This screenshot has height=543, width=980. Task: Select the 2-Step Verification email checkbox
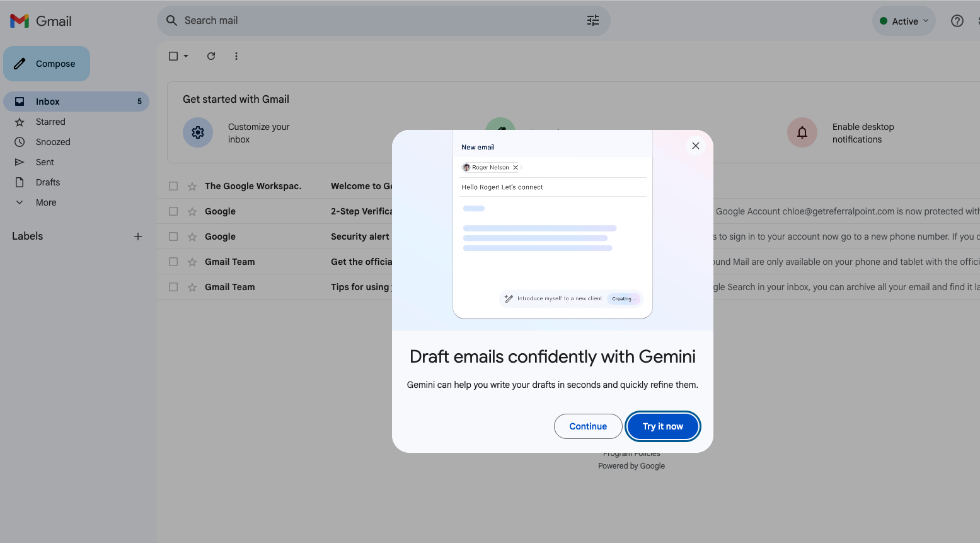(x=173, y=211)
